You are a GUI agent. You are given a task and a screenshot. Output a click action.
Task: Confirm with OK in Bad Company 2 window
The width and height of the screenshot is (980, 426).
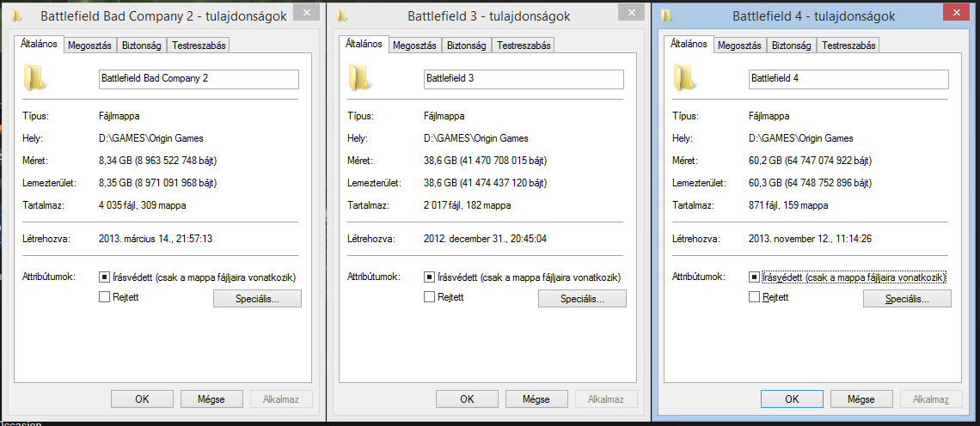pyautogui.click(x=142, y=399)
